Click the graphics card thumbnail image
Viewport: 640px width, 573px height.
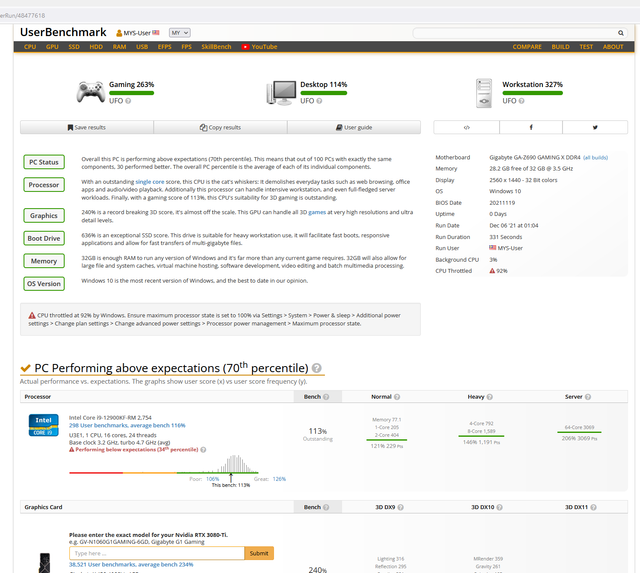pos(44,563)
